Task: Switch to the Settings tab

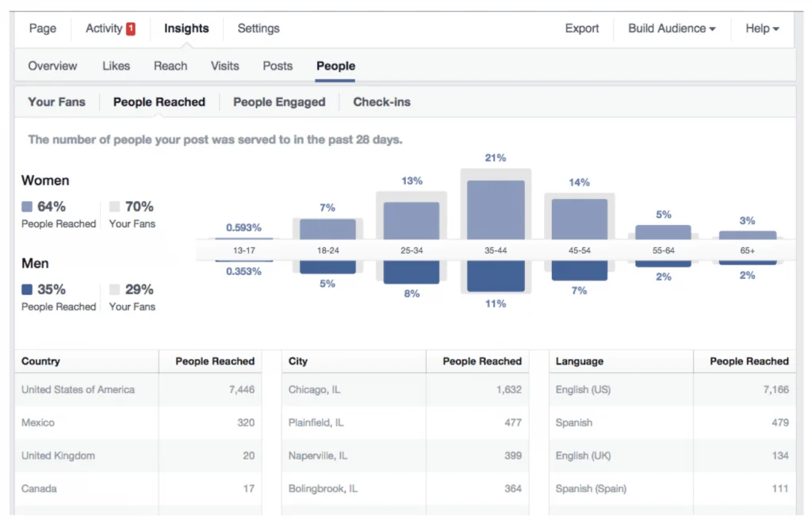Action: [259, 29]
